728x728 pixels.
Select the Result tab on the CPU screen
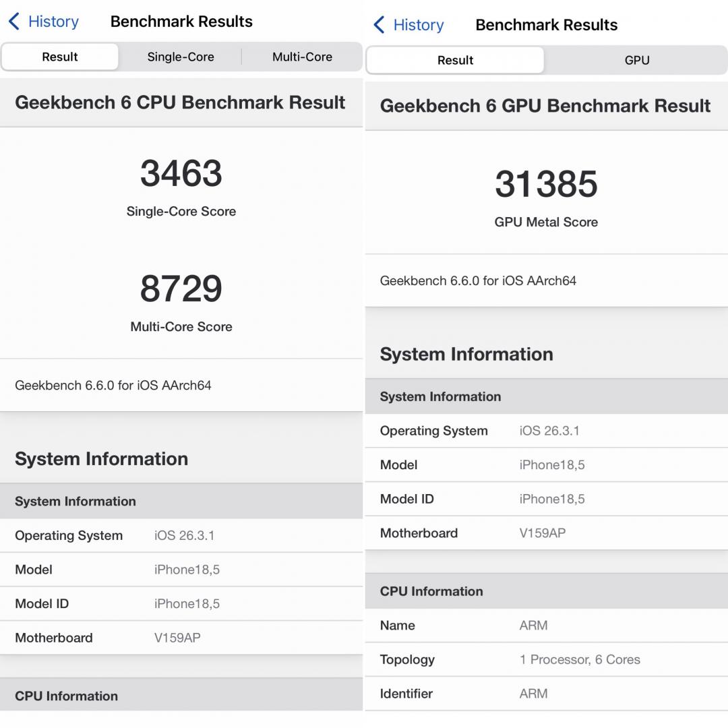coord(60,57)
